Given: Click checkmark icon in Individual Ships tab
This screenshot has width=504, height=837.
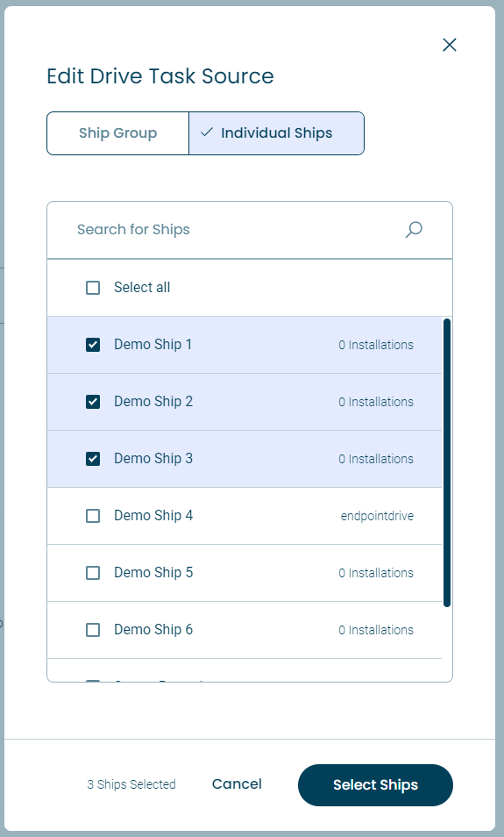Looking at the screenshot, I should [x=207, y=132].
